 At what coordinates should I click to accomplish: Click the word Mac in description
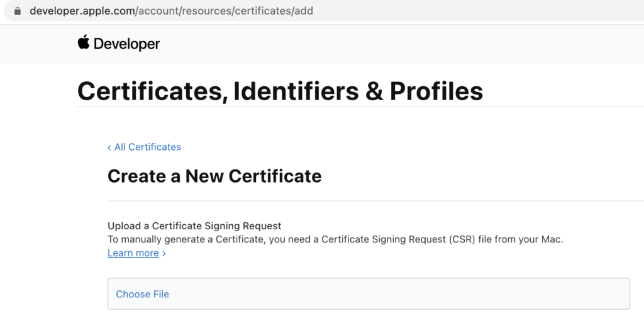551,239
